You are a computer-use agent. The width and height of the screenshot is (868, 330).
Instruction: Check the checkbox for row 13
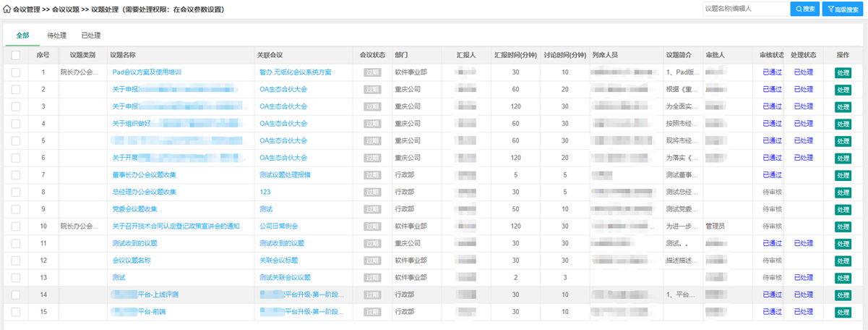click(16, 278)
